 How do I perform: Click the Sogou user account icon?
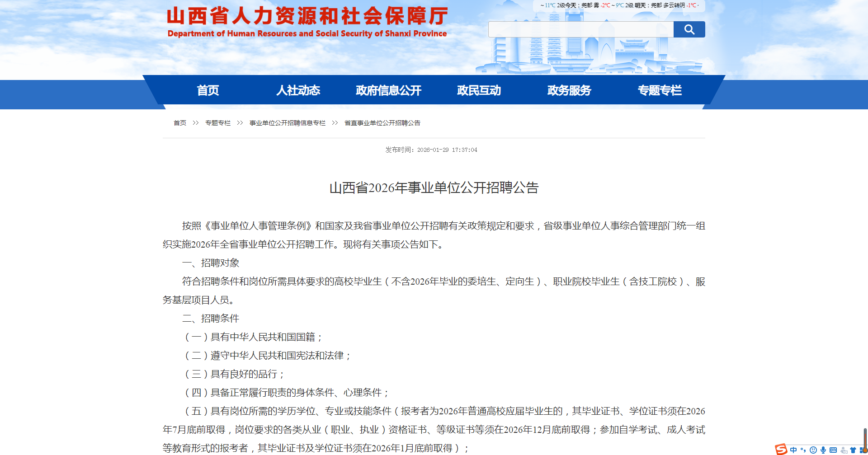point(844,450)
